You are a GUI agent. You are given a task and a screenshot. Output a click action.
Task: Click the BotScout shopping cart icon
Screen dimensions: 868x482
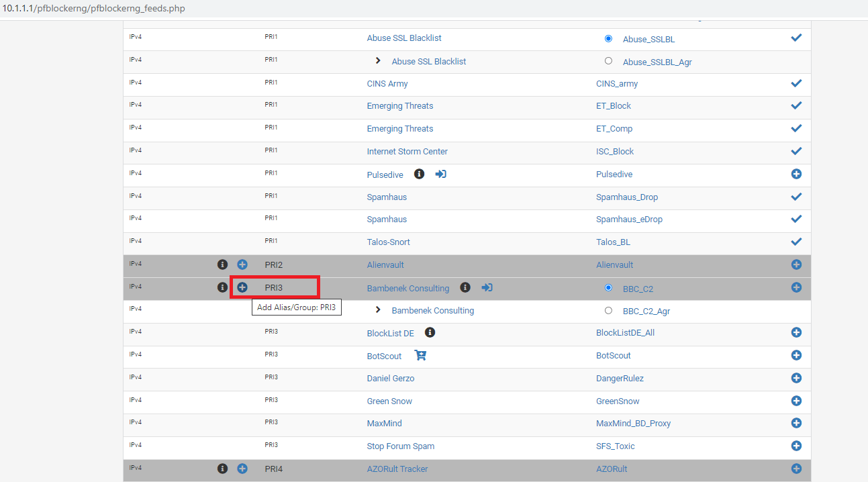(420, 355)
